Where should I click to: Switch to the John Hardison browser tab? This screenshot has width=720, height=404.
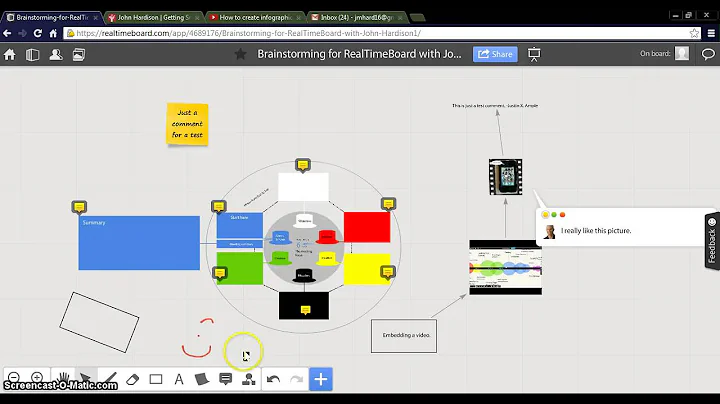154,17
